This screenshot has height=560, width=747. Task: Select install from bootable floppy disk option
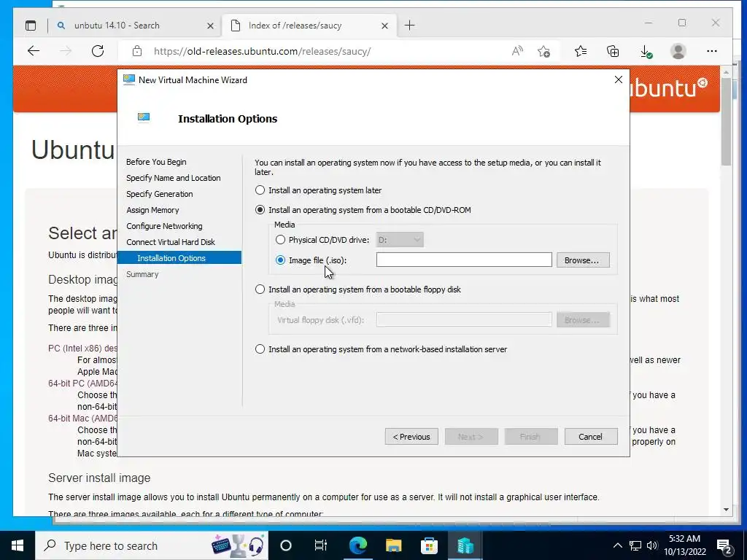(260, 289)
